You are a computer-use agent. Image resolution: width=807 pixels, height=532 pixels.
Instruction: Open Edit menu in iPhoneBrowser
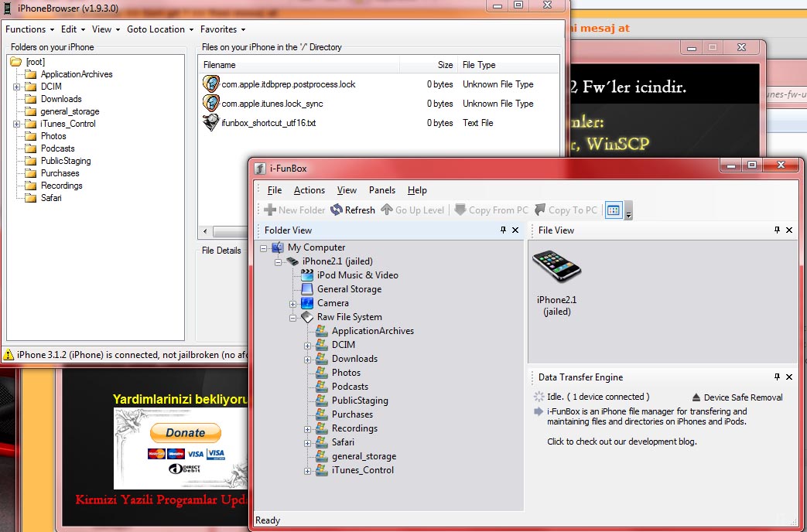[x=73, y=29]
